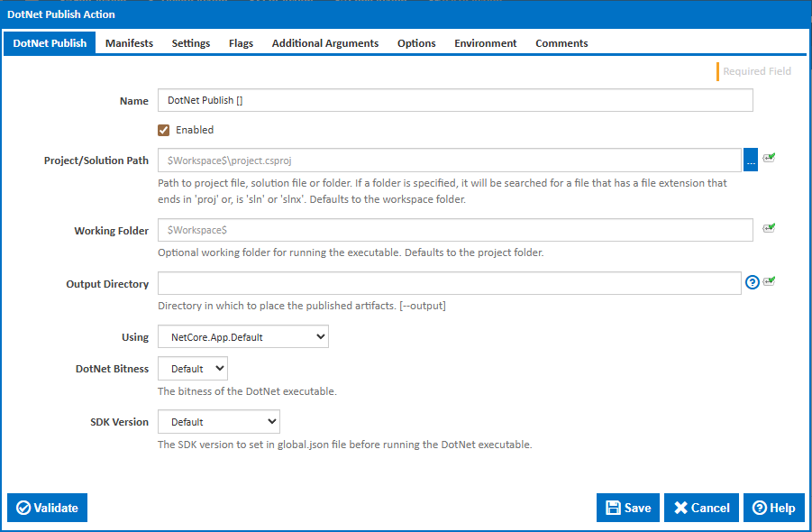Click the Help button

tap(773, 508)
